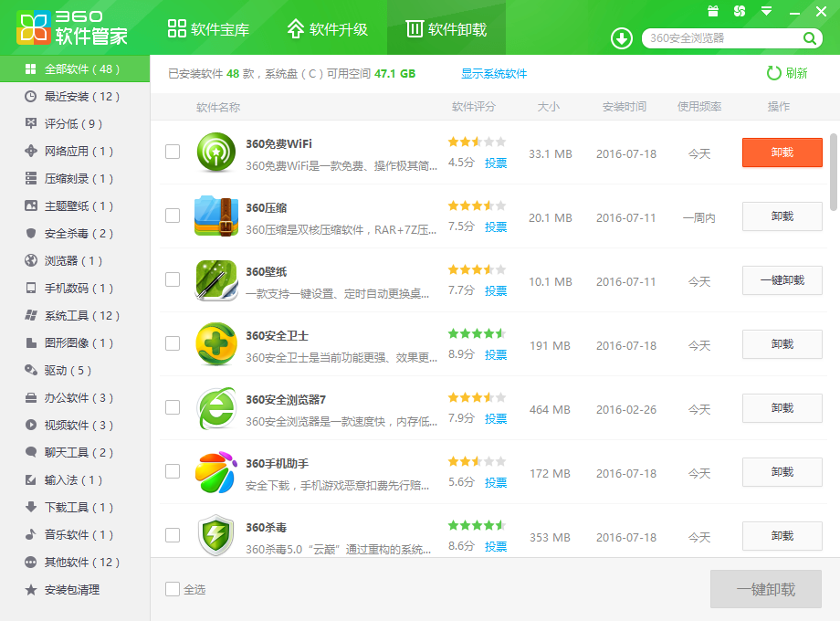Click 卸载 button for 360安全浏览器7
The width and height of the screenshot is (840, 621).
(782, 408)
